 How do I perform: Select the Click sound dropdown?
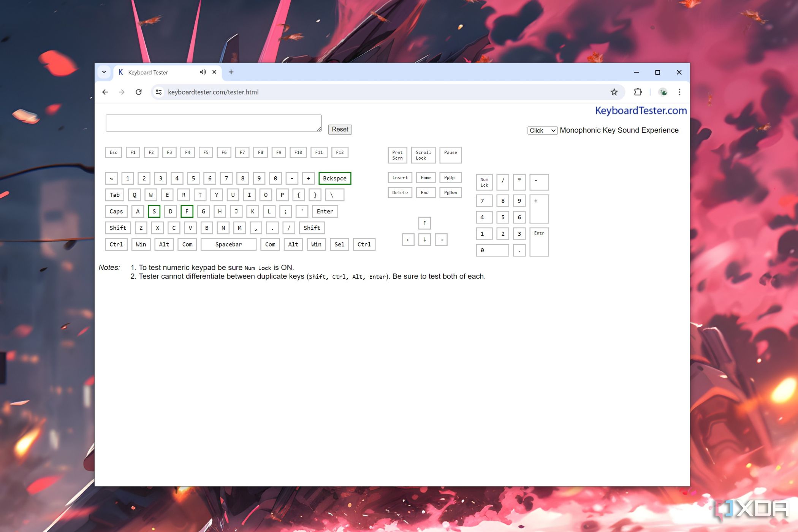[541, 130]
